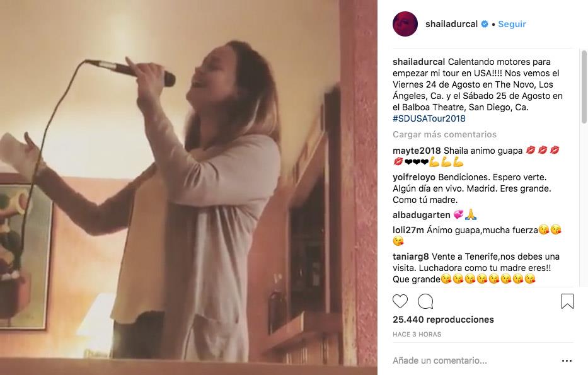
Task: Follow shailadurcal with the Seguir button
Action: tap(512, 24)
